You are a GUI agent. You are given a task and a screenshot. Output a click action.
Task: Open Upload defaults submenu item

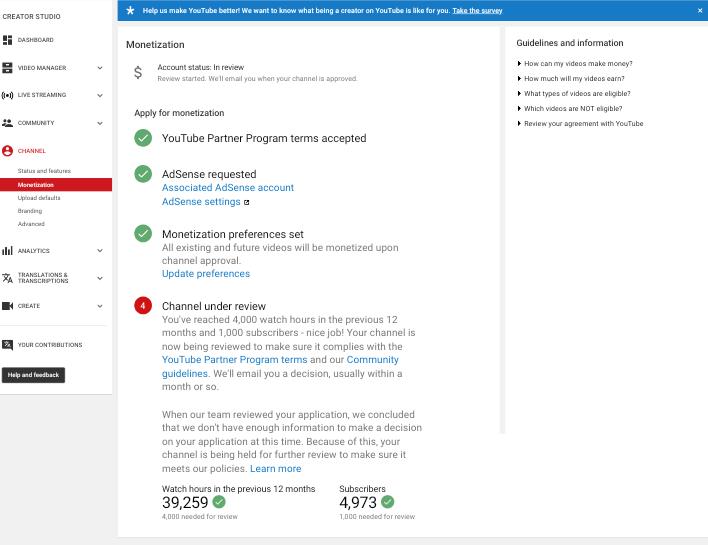click(39, 198)
